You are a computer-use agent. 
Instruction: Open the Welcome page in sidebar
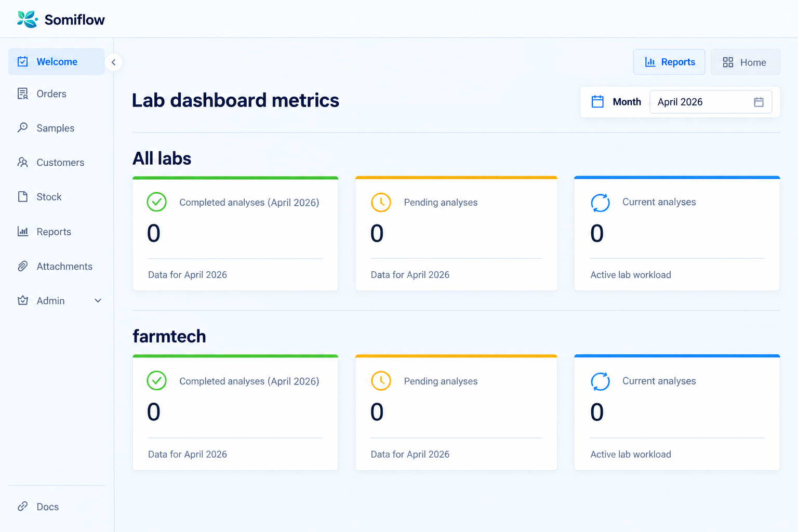[57, 62]
